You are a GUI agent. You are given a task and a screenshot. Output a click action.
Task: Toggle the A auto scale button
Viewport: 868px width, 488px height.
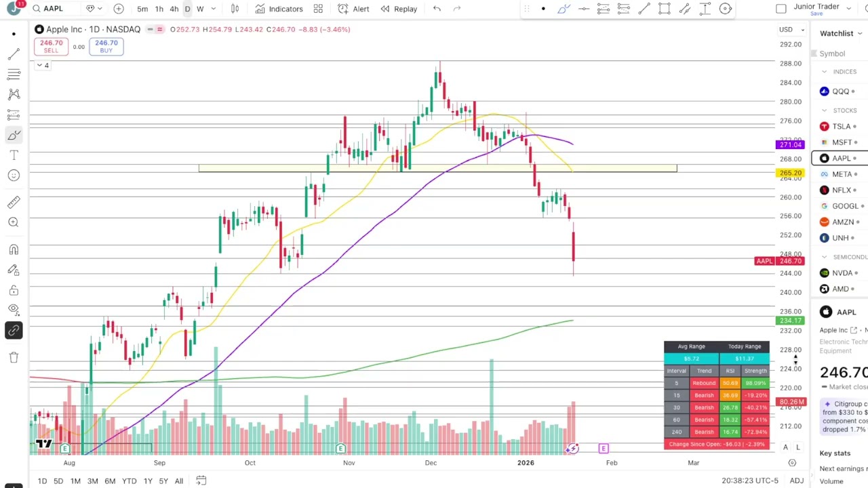click(785, 447)
